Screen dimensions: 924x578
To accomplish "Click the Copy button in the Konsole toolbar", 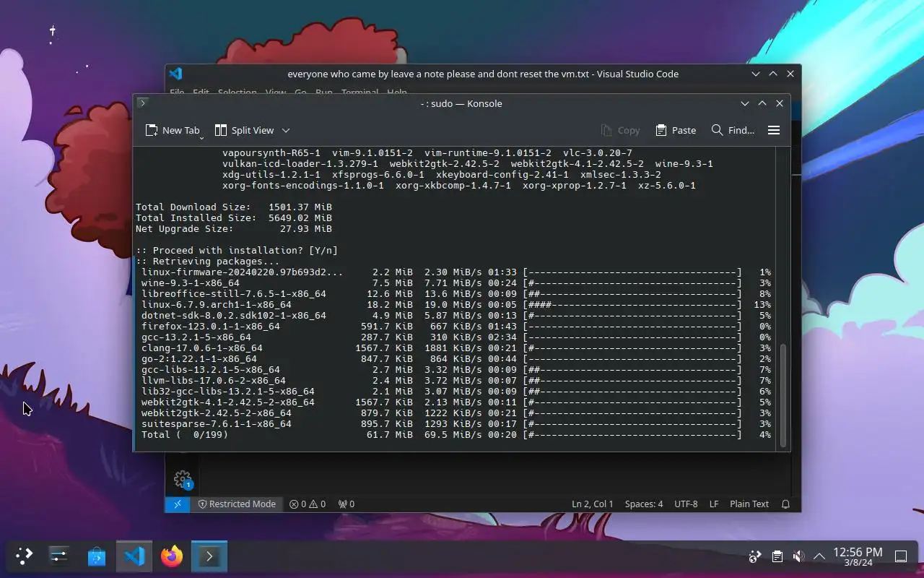I will point(620,130).
